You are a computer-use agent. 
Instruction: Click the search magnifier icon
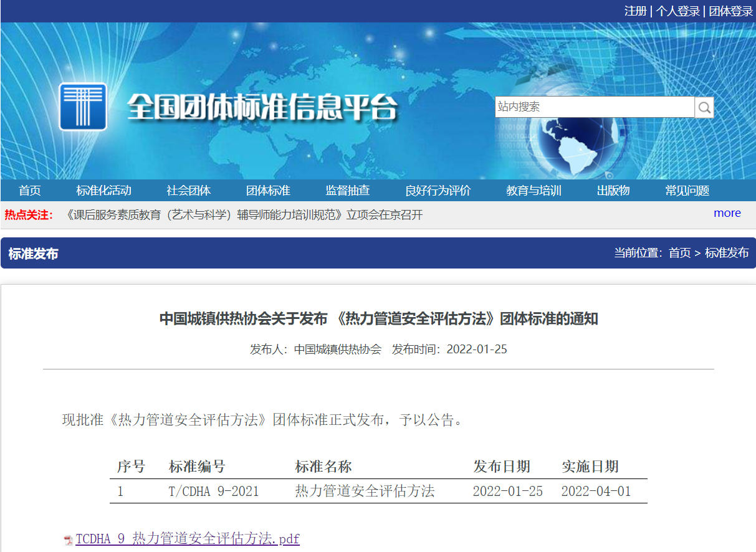[x=704, y=107]
